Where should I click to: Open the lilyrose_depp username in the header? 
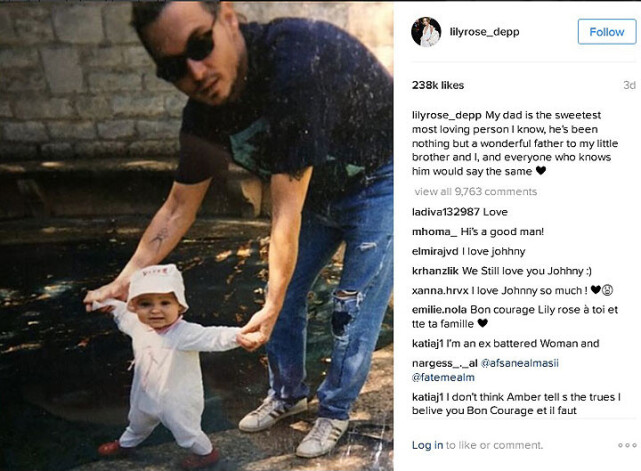pos(484,32)
